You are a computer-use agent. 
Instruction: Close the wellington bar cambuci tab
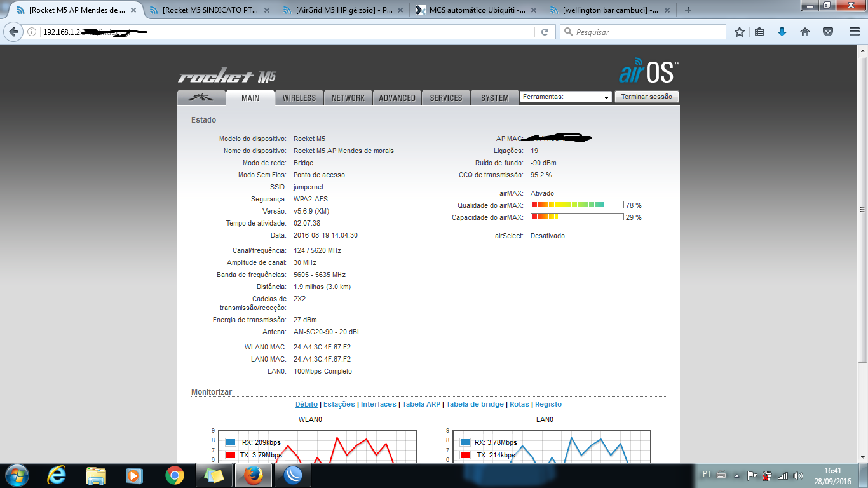tap(668, 10)
